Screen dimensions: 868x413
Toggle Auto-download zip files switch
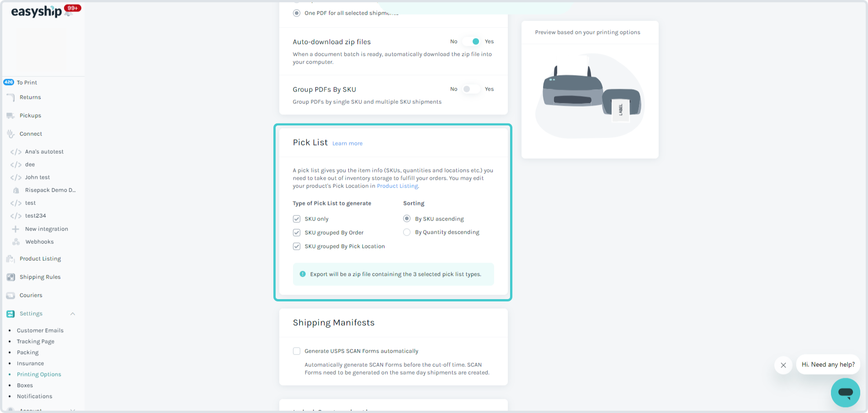pos(471,42)
